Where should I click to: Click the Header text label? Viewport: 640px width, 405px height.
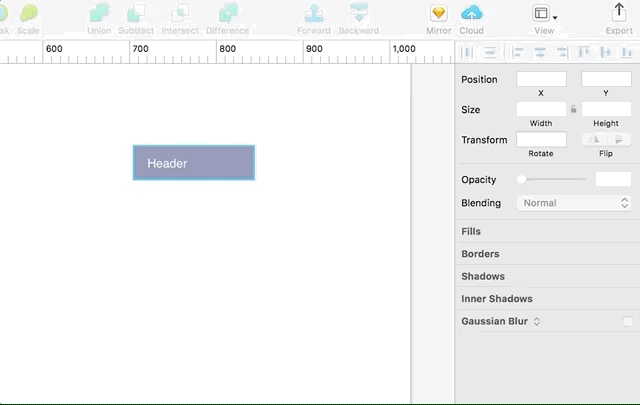tap(167, 163)
